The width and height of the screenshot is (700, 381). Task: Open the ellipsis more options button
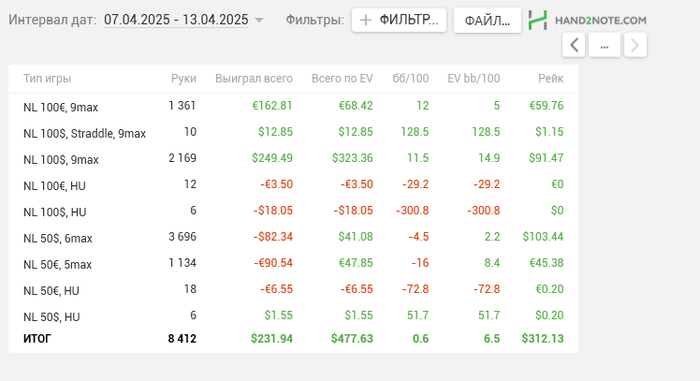point(604,45)
